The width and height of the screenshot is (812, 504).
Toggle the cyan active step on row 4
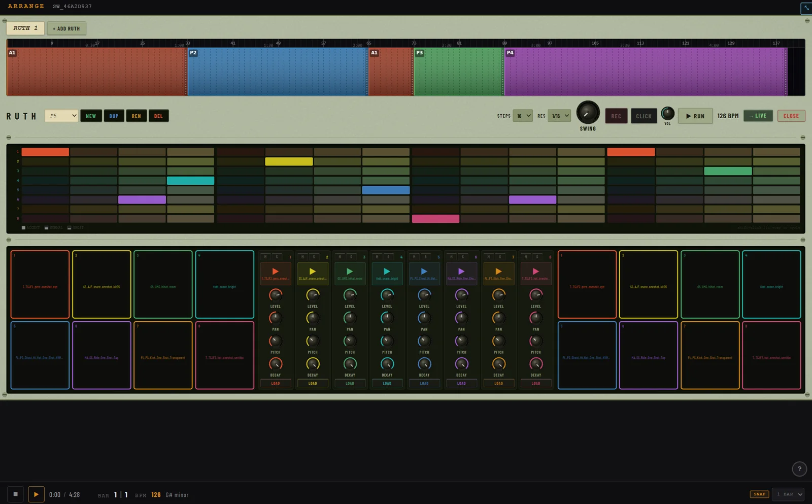tap(190, 180)
